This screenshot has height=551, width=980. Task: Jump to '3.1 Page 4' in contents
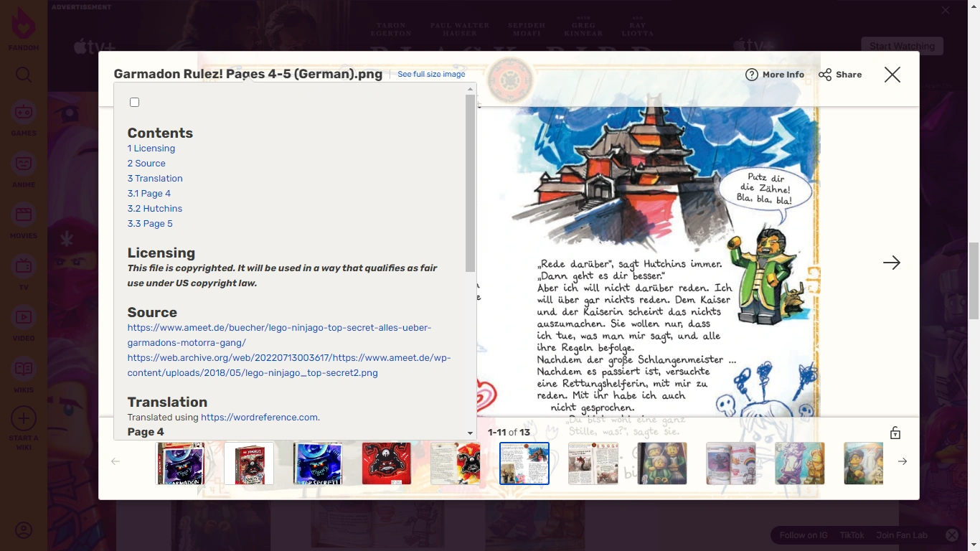pos(149,194)
